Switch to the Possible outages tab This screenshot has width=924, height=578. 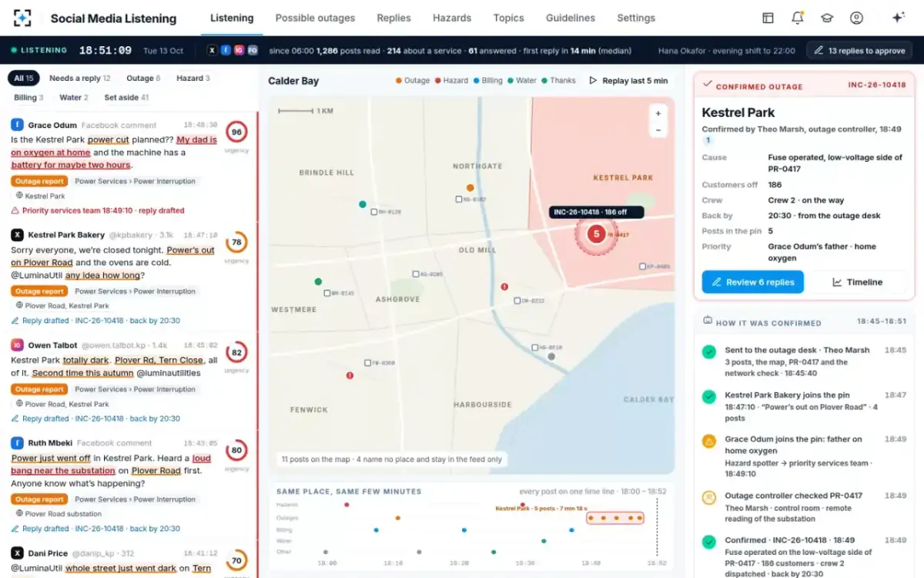315,18
